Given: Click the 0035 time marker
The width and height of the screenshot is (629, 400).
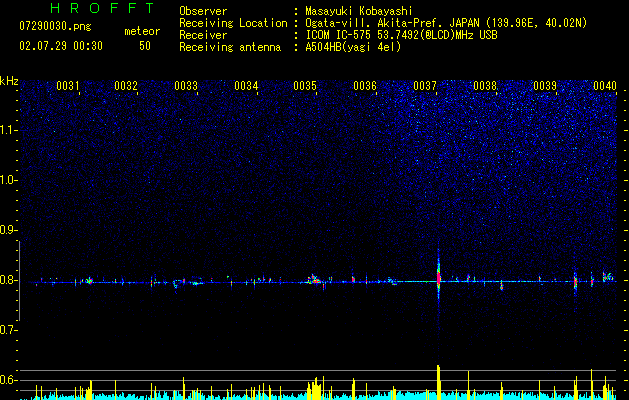Looking at the screenshot, I should (305, 86).
